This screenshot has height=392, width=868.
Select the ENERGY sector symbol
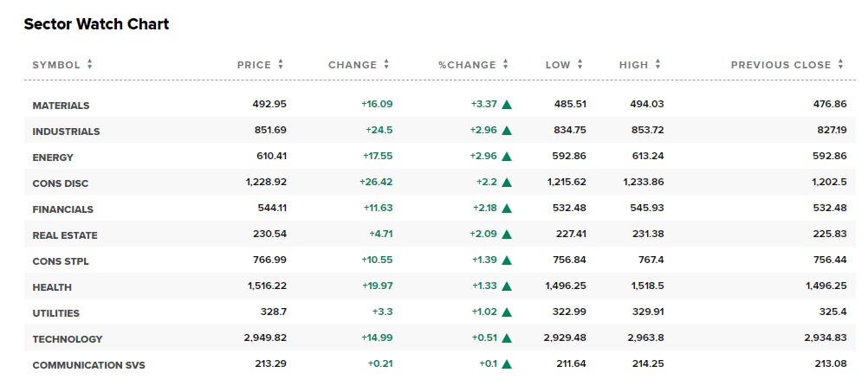53,157
